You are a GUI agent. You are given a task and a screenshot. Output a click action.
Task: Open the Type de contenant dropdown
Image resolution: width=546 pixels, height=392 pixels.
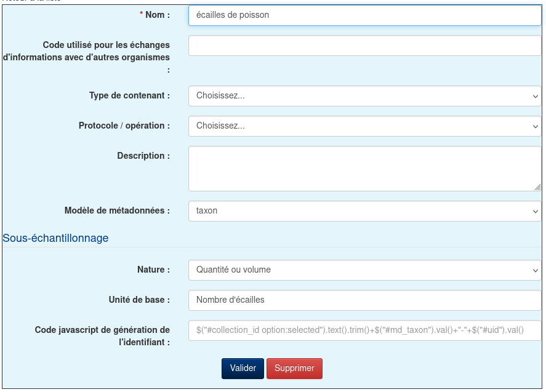coord(364,96)
